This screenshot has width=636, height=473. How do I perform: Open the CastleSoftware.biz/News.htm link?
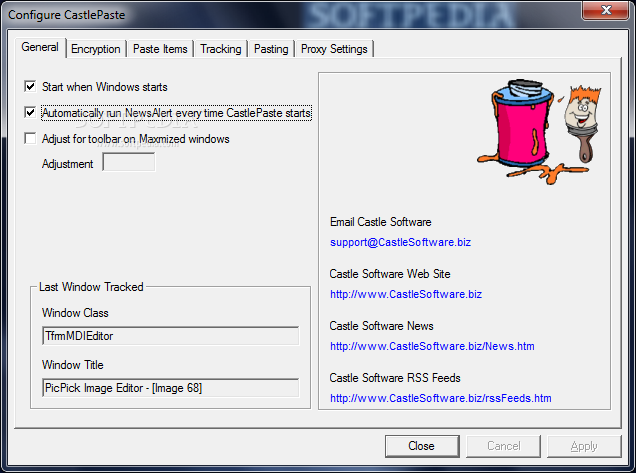[x=432, y=346]
